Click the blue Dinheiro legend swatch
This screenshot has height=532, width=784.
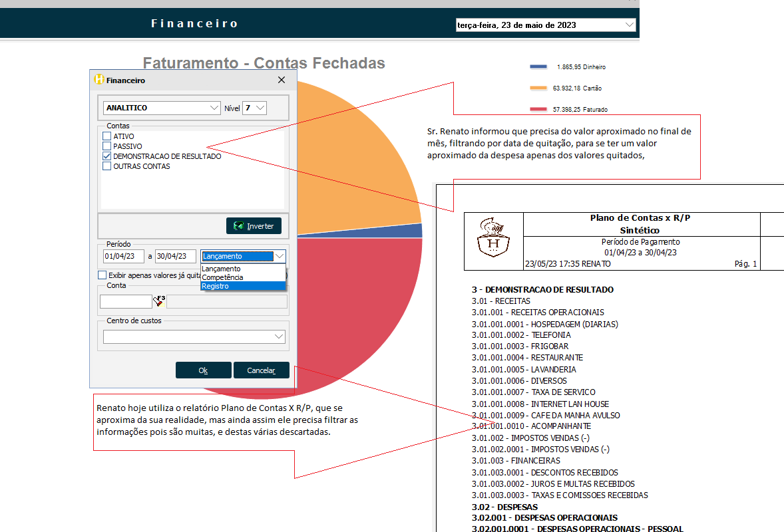coord(538,67)
